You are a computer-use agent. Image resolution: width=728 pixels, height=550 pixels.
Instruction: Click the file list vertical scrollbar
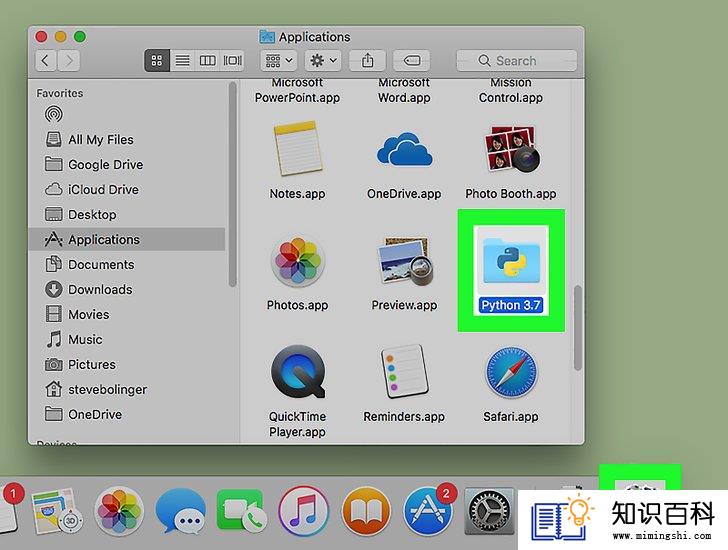[x=578, y=328]
